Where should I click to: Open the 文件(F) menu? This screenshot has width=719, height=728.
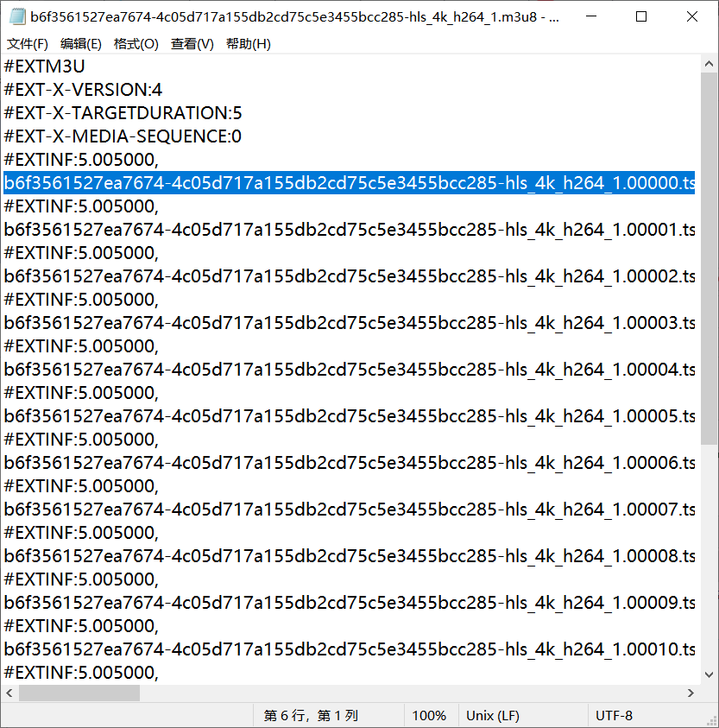coord(27,44)
